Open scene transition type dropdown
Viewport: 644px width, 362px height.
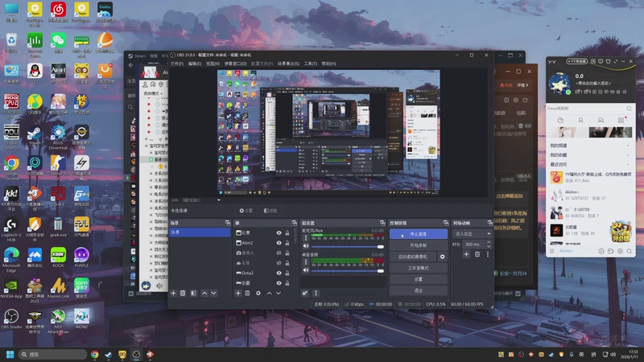(x=472, y=233)
